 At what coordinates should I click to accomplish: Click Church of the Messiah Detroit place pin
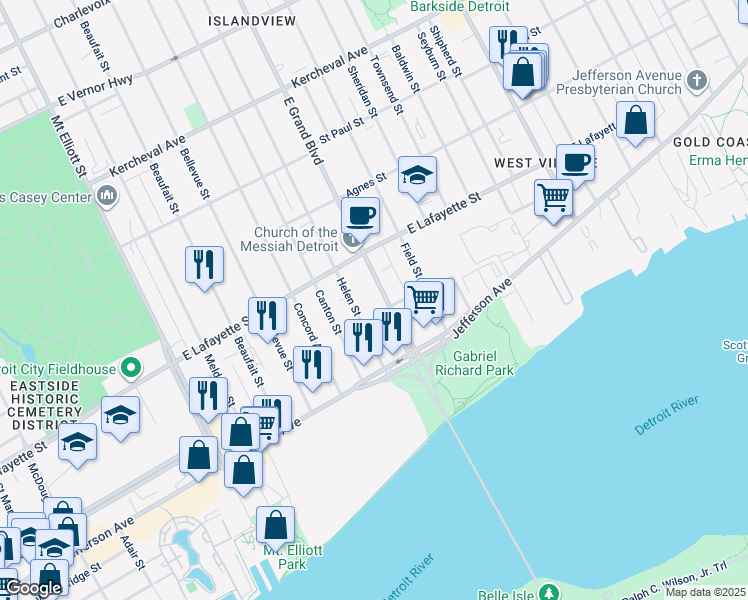(x=352, y=240)
